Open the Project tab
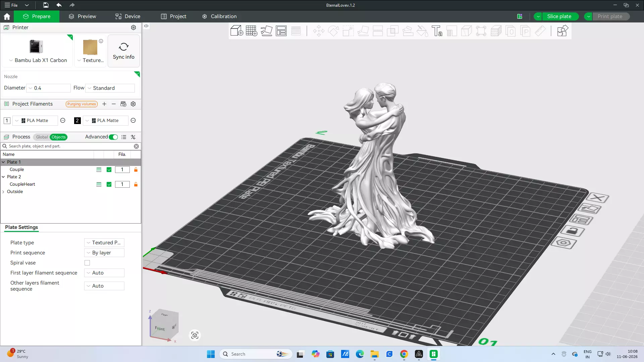The height and width of the screenshot is (362, 644). coord(173,16)
